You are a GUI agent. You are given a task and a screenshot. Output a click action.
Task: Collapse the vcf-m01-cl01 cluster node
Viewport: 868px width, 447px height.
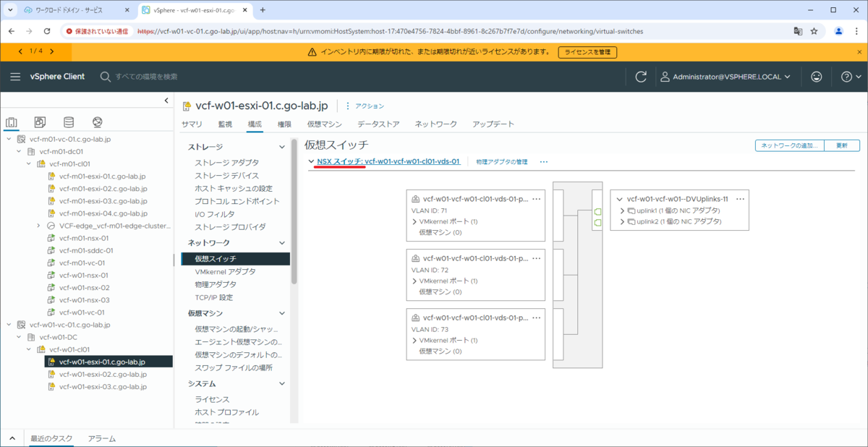tap(29, 164)
